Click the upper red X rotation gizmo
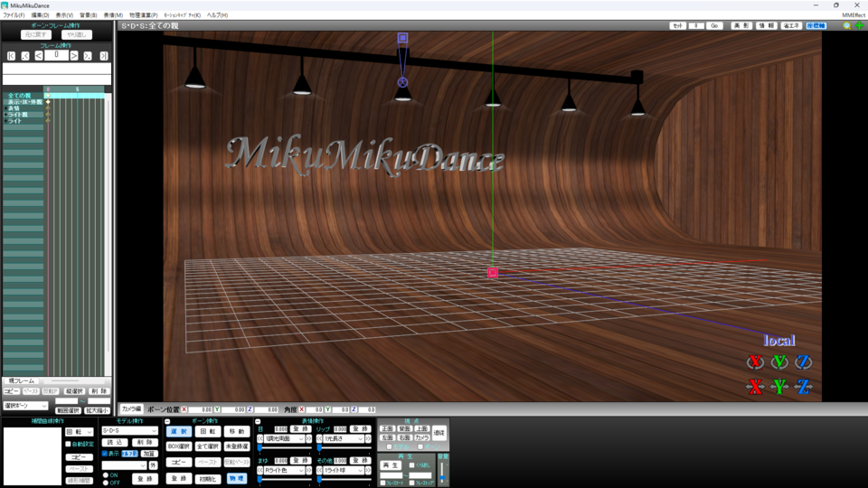The height and width of the screenshot is (488, 868). click(755, 361)
